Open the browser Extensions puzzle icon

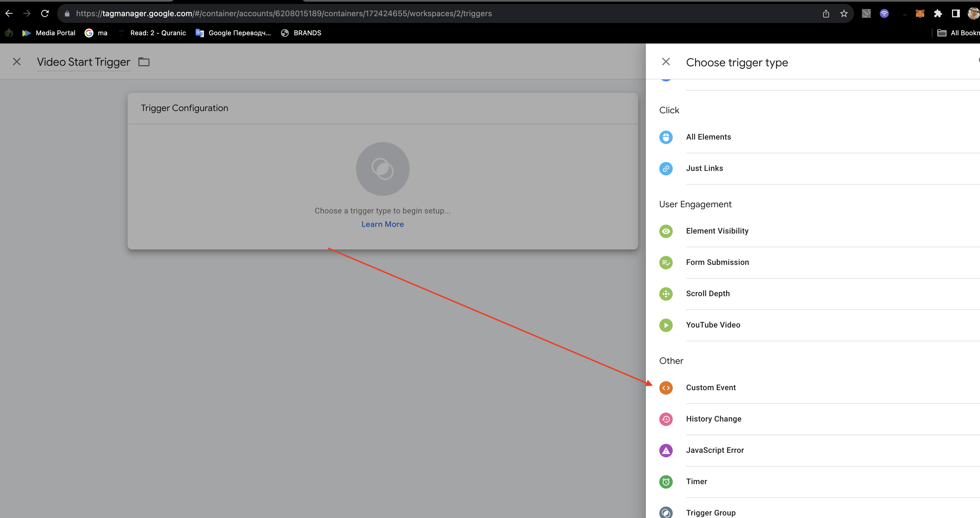(x=938, y=14)
